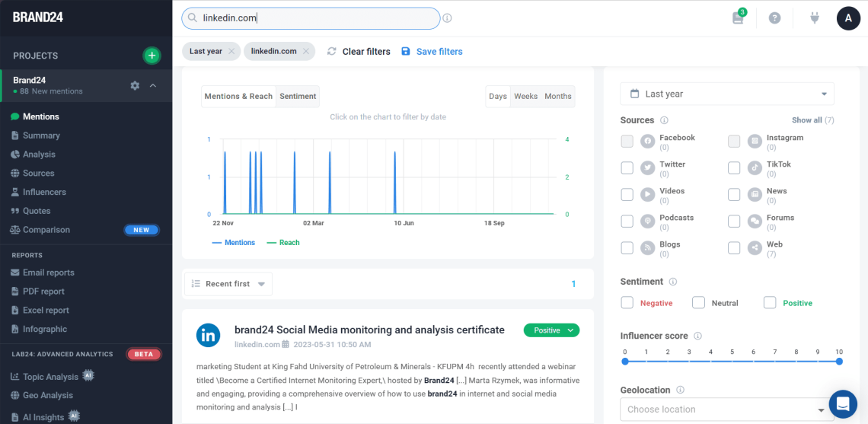This screenshot has width=868, height=424.
Task: Switch to the Sentiment chart tab
Action: pyautogui.click(x=298, y=97)
